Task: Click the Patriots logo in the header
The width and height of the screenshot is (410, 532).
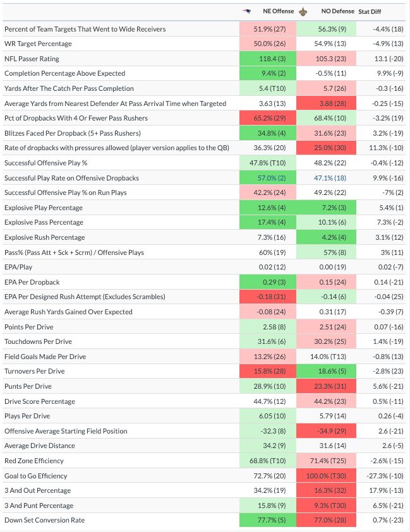Action: pyautogui.click(x=247, y=11)
